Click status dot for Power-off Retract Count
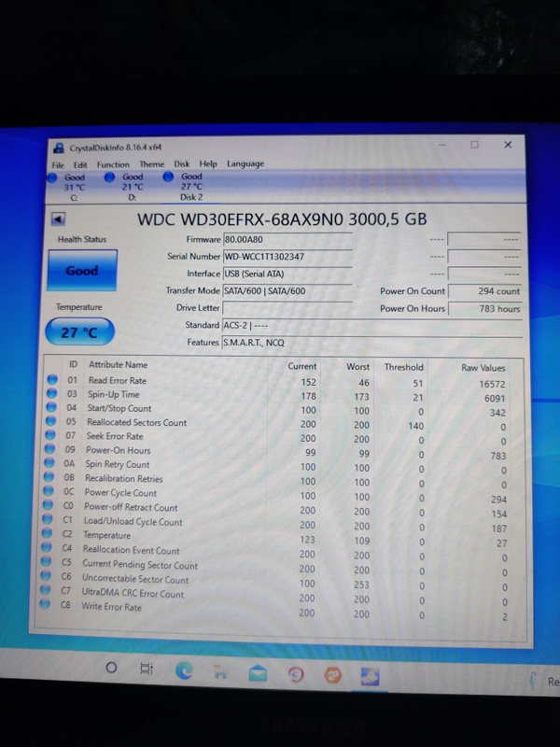This screenshot has height=747, width=560. (49, 504)
